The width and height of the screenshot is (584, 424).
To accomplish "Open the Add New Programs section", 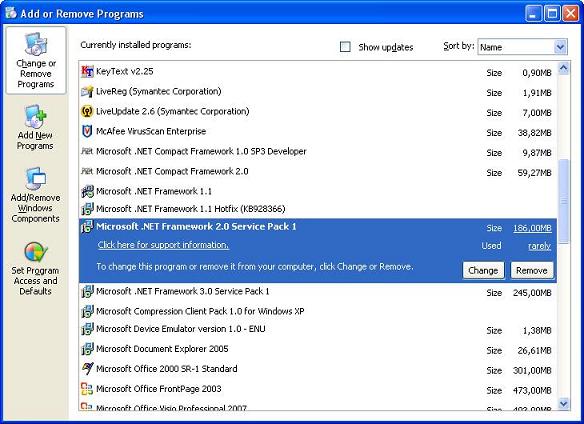I will [x=35, y=127].
